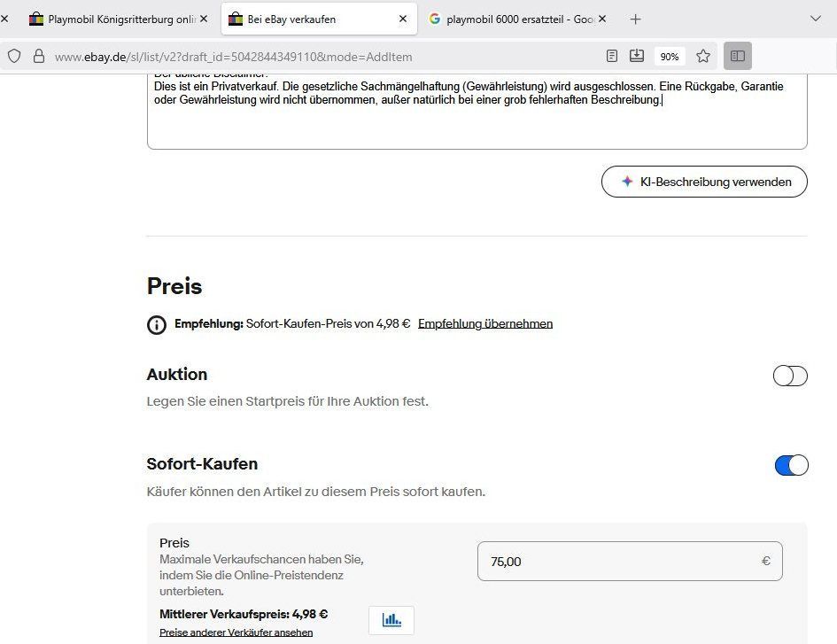Click the install/save page icon in the address bar
This screenshot has width=837, height=644.
point(637,56)
